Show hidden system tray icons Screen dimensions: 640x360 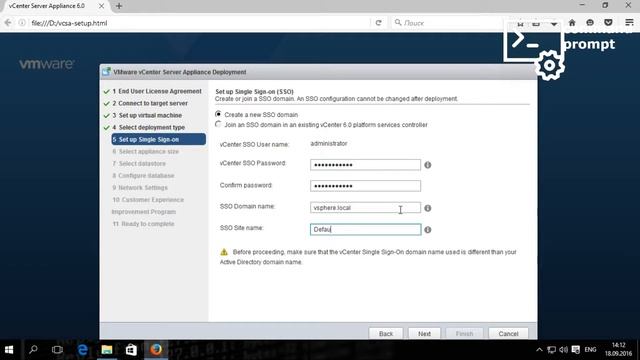[539, 350]
